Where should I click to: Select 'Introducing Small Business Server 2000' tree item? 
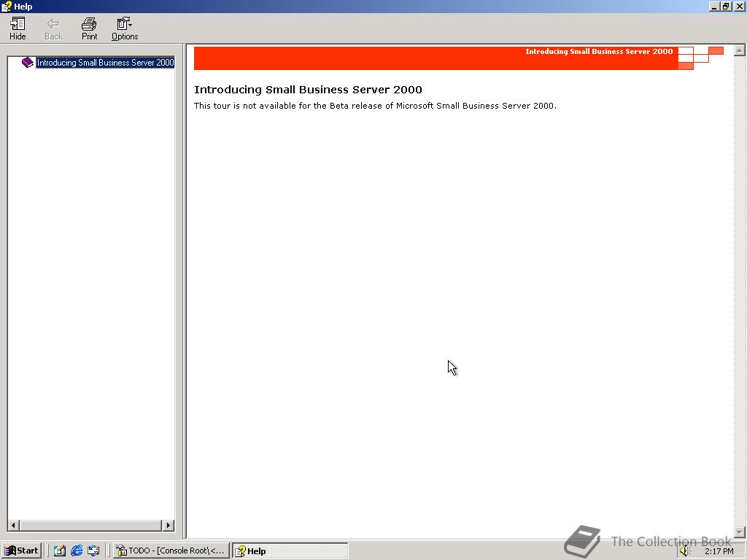(105, 63)
